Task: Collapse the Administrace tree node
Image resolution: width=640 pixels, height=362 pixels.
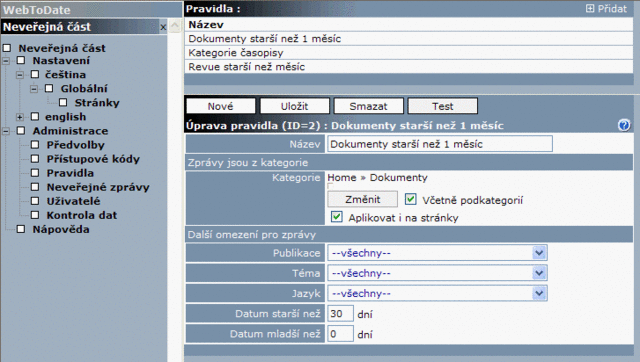Action: [x=6, y=131]
